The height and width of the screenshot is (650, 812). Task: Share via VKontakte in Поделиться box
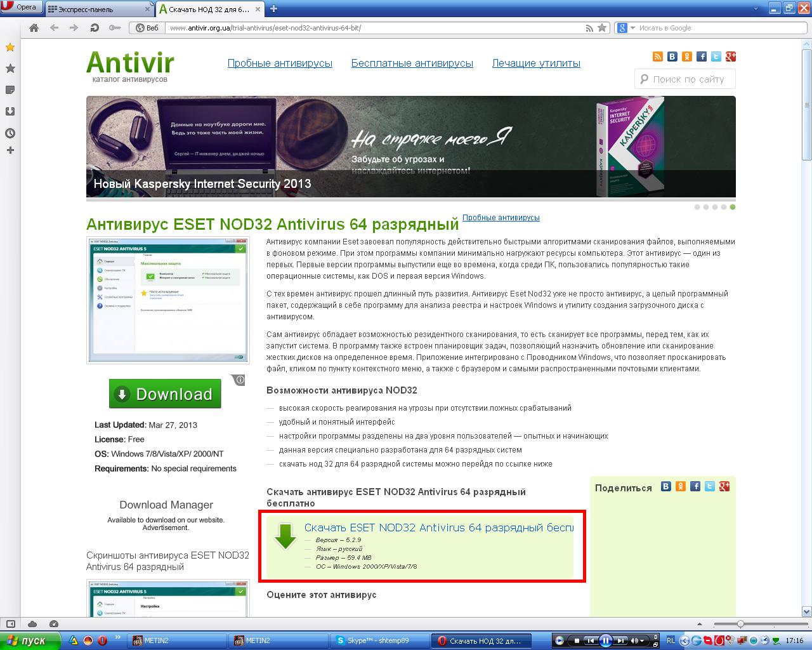click(x=666, y=486)
